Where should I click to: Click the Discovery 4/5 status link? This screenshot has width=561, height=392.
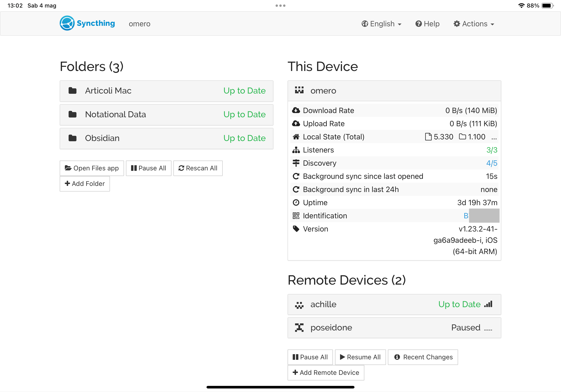492,163
